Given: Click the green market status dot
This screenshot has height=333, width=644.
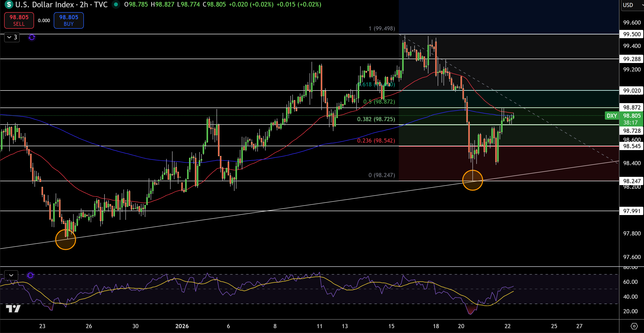Looking at the screenshot, I should point(116,4).
